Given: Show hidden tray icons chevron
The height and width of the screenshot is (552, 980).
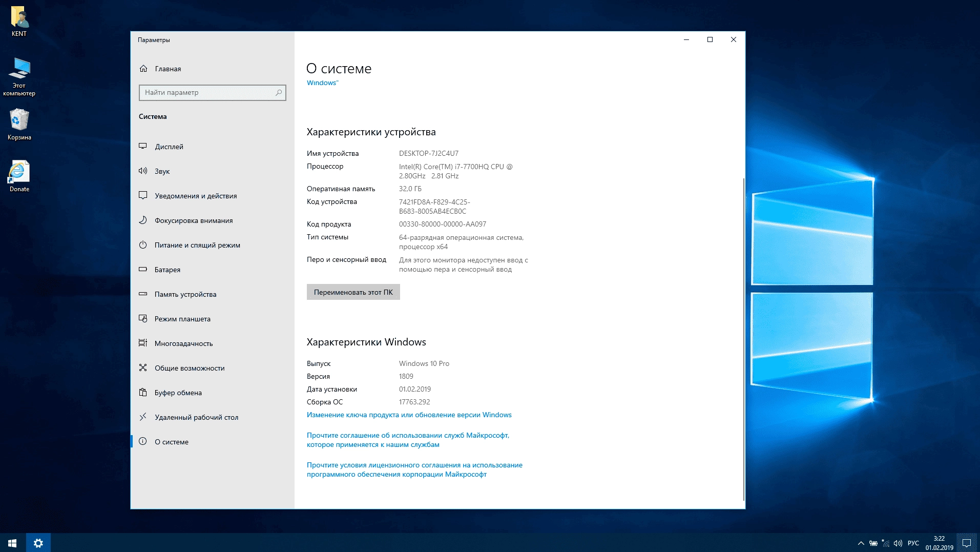Looking at the screenshot, I should (x=861, y=543).
